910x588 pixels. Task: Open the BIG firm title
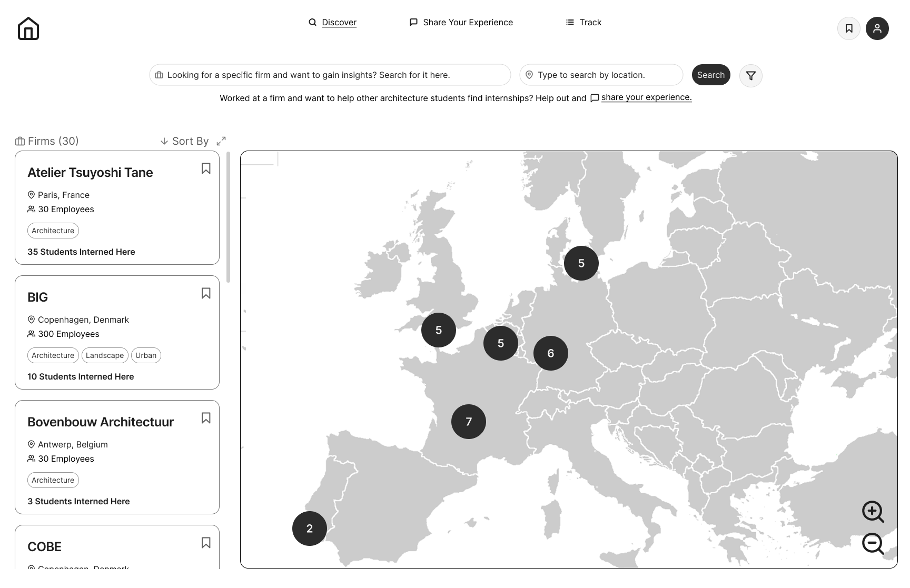coord(37,297)
